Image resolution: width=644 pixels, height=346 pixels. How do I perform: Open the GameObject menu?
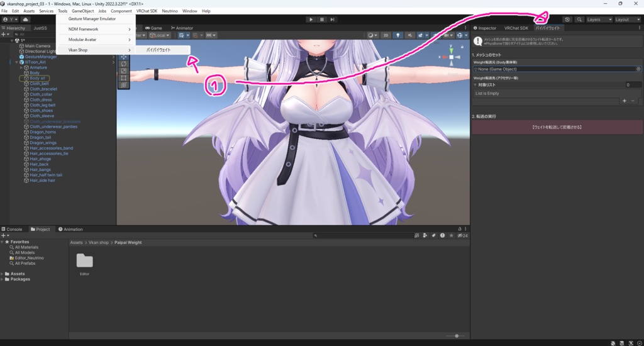coord(82,11)
